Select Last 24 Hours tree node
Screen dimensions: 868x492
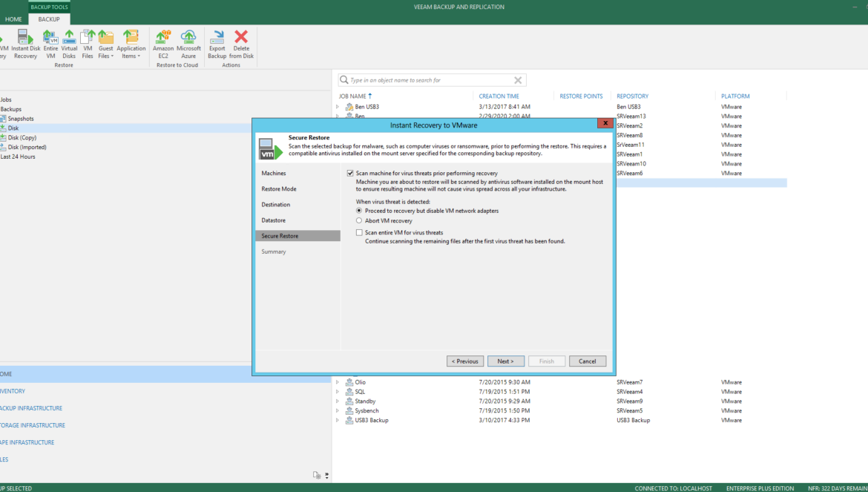pos(18,157)
